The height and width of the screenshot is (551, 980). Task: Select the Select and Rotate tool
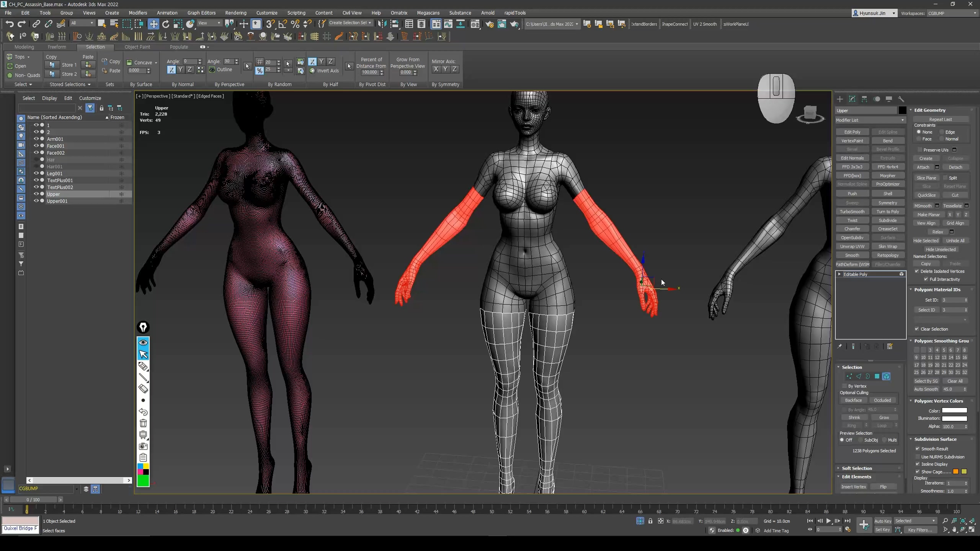point(165,24)
